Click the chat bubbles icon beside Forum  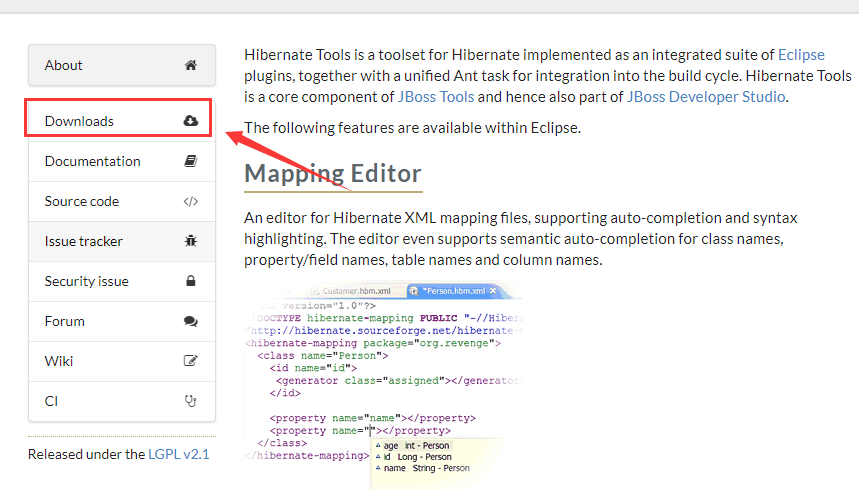point(191,321)
